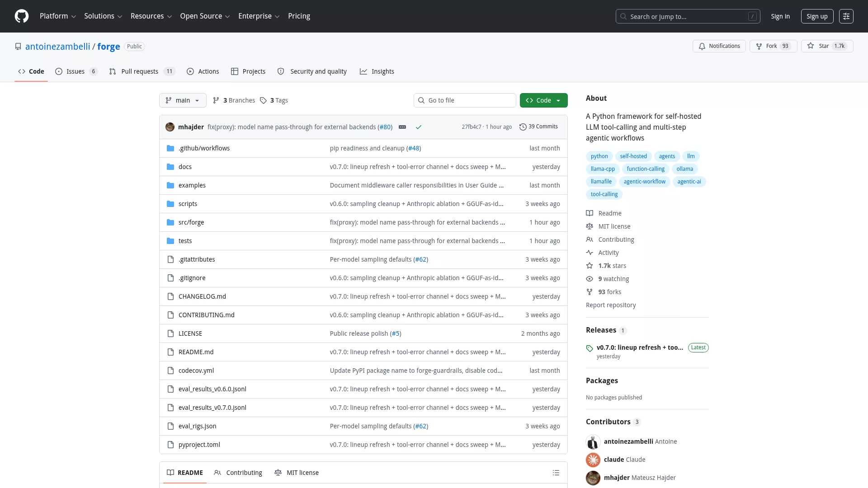Expand the Solutions navigation menu
The image size is (868, 488).
(103, 16)
